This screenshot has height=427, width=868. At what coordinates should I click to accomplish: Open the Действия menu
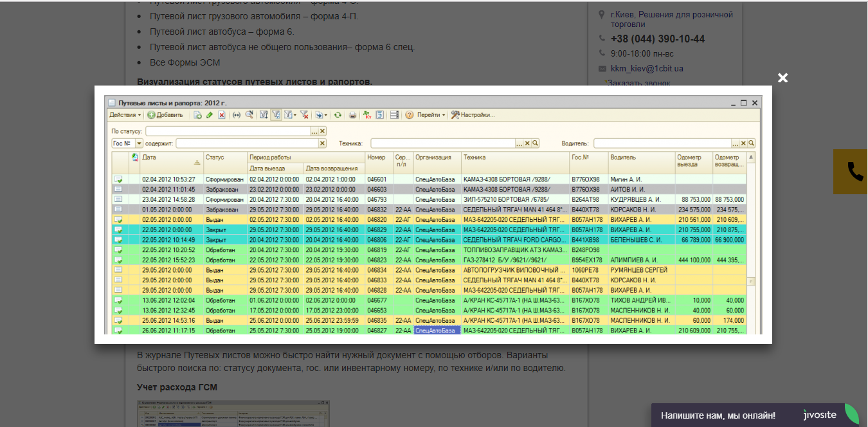tap(125, 115)
